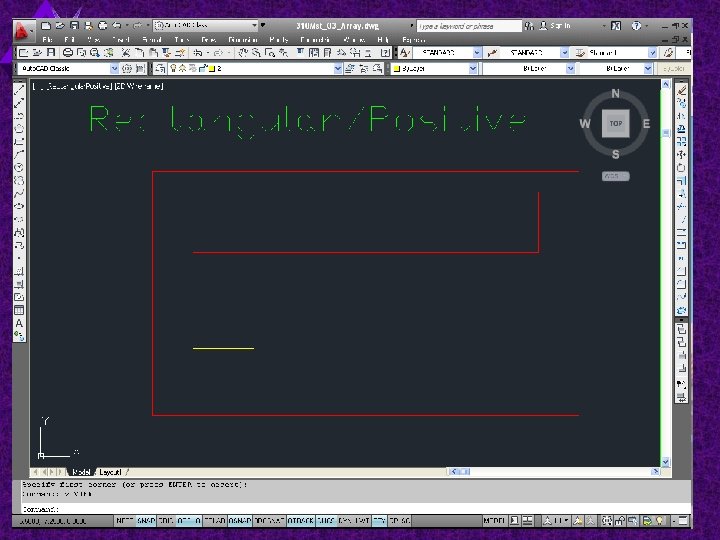Click the TOP face of ViewCube
This screenshot has width=720, height=540.
click(616, 124)
